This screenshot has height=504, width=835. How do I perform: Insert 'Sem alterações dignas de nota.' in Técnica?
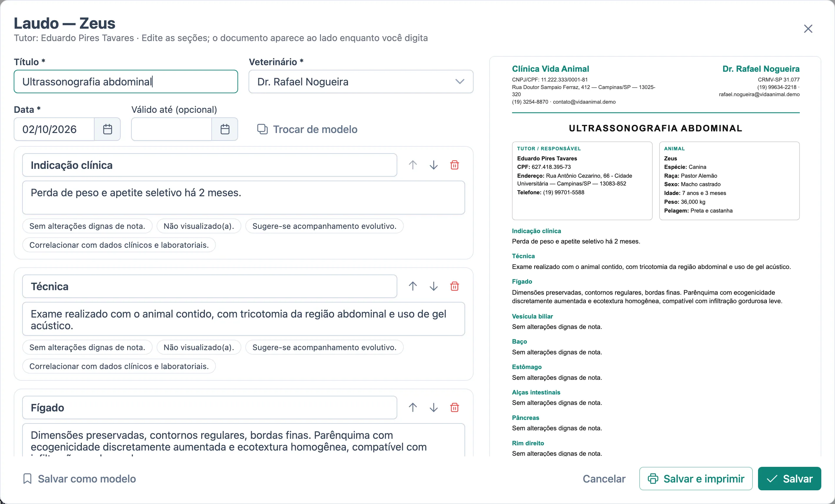pos(87,347)
